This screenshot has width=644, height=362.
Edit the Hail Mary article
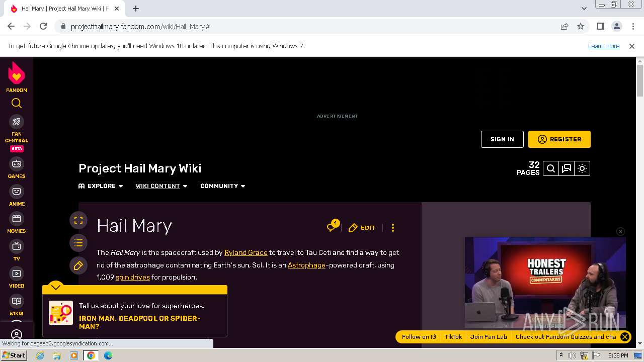(362, 228)
